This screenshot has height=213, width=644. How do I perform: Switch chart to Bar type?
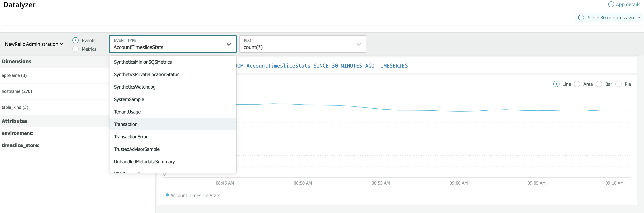point(599,84)
